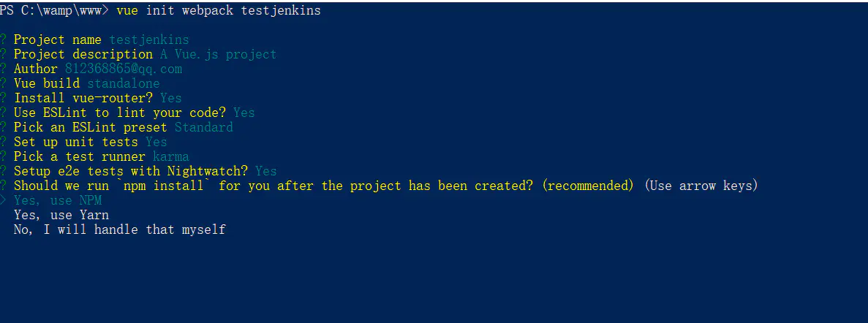The height and width of the screenshot is (323, 868).
Task: Click the 'standalone' Vue build answer
Action: pos(124,83)
